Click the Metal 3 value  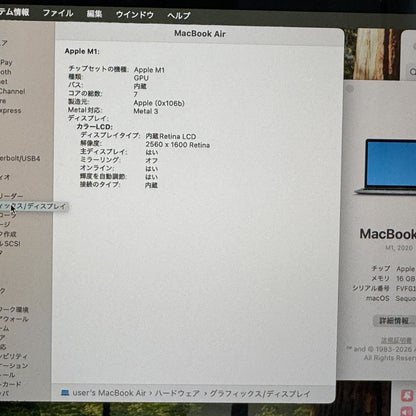(x=146, y=111)
